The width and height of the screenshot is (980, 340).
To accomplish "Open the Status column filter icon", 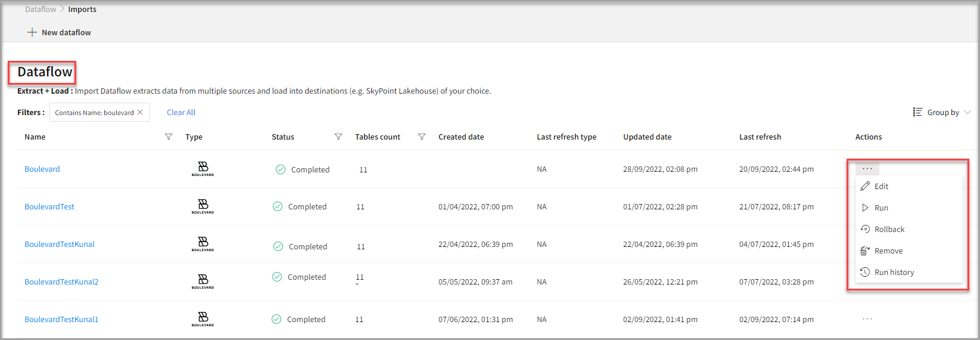I will tap(338, 137).
